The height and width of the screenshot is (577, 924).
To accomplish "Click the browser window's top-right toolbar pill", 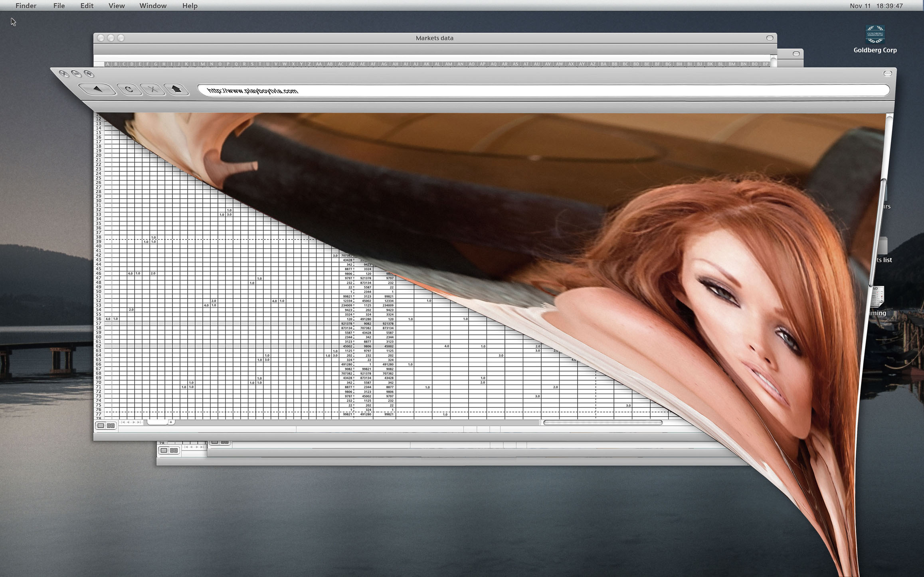I will (x=888, y=73).
